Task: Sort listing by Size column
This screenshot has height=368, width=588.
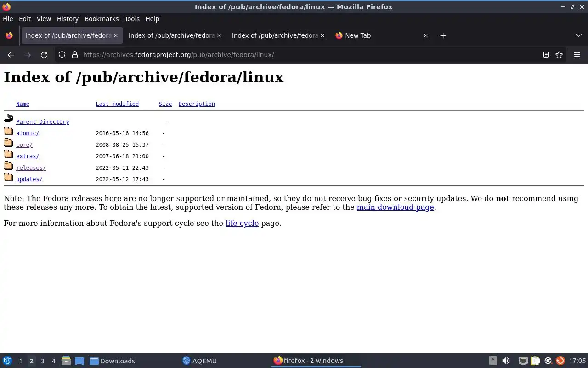Action: pyautogui.click(x=165, y=104)
